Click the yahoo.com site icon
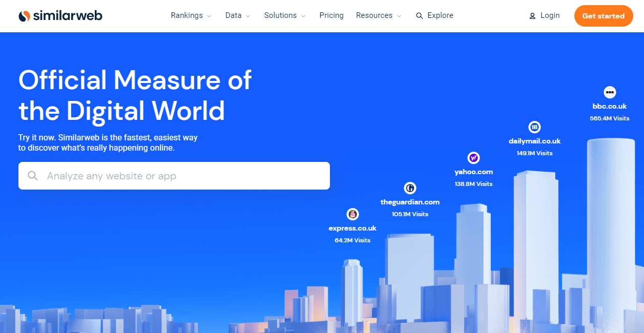 [x=473, y=157]
